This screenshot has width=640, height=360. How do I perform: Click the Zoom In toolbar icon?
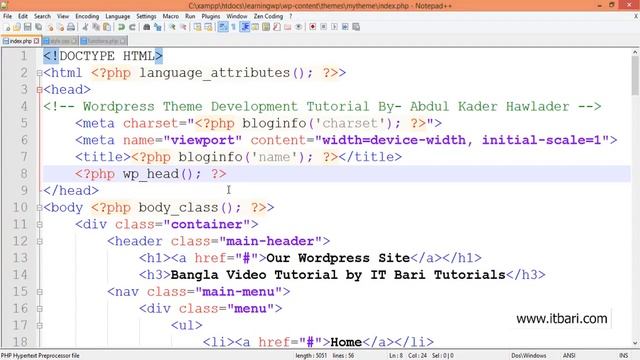[x=172, y=27]
